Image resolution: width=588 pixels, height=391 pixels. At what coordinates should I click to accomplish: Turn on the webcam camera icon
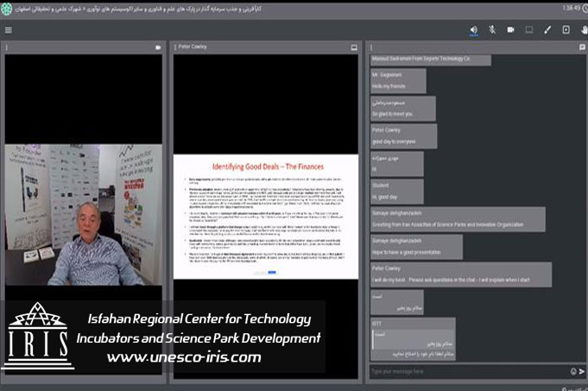pyautogui.click(x=510, y=29)
